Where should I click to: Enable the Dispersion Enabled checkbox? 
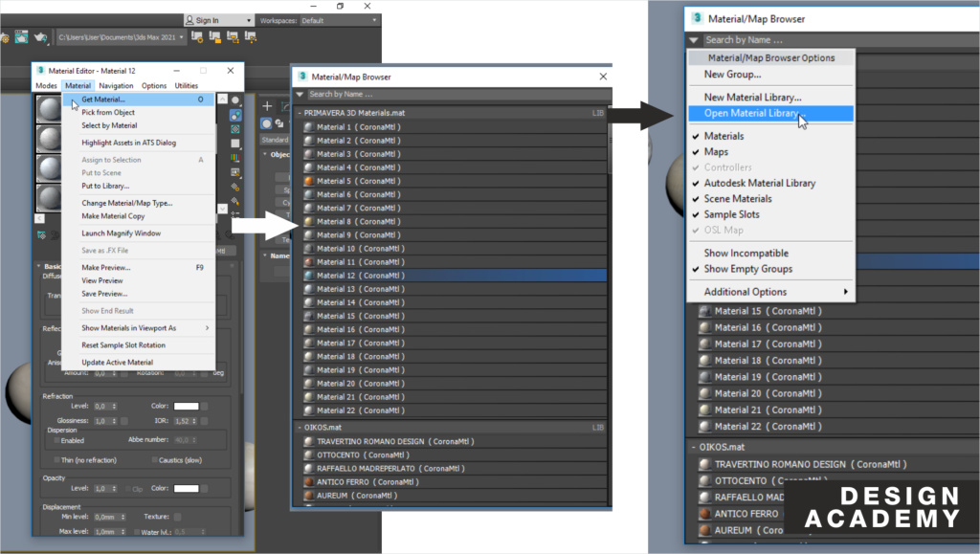click(x=56, y=441)
